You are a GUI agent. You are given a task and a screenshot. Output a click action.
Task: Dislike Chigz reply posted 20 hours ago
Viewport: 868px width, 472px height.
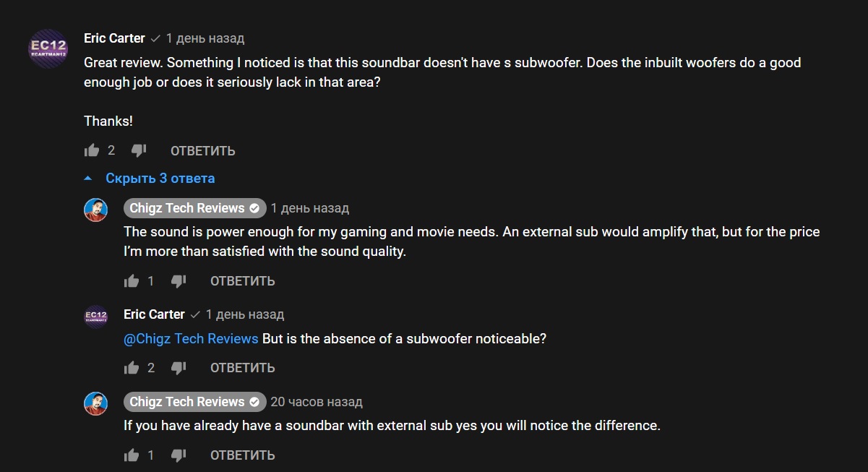[179, 455]
